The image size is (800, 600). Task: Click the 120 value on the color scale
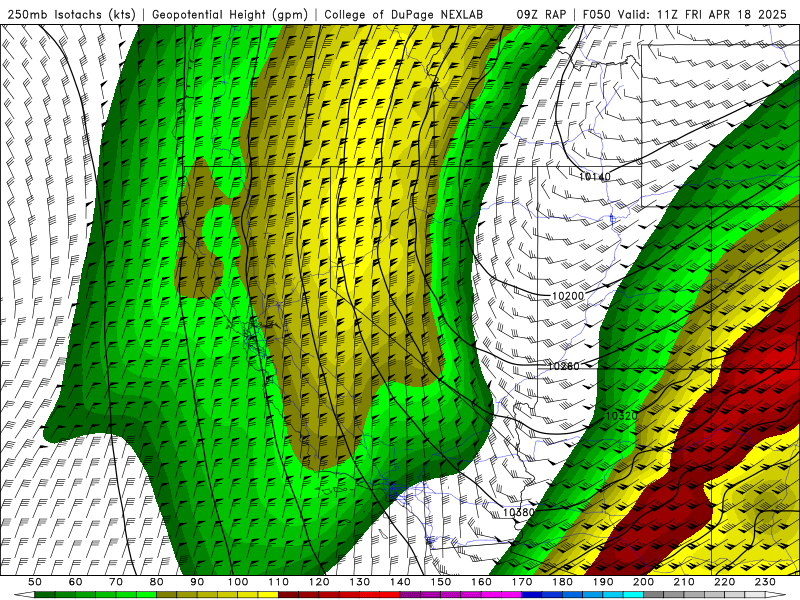(319, 582)
